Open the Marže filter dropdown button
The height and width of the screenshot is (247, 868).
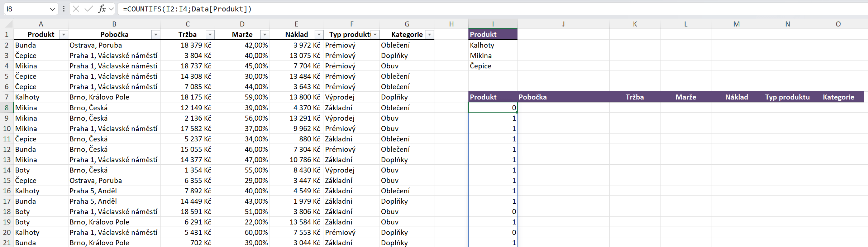tap(264, 35)
